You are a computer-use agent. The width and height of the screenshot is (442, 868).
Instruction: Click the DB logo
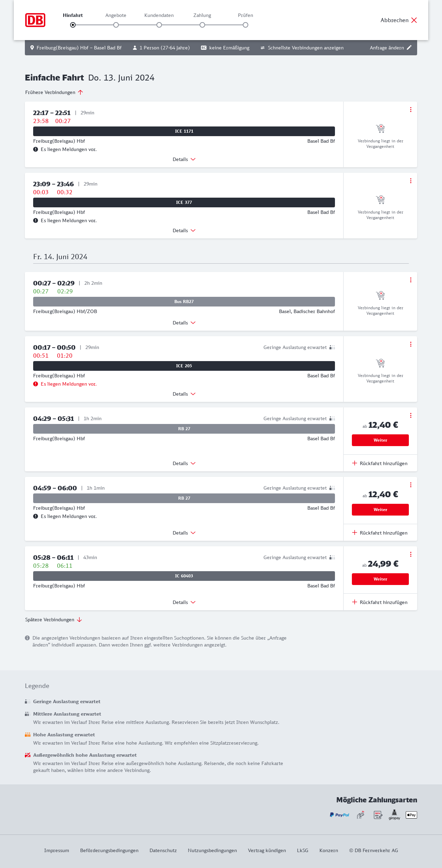(35, 20)
